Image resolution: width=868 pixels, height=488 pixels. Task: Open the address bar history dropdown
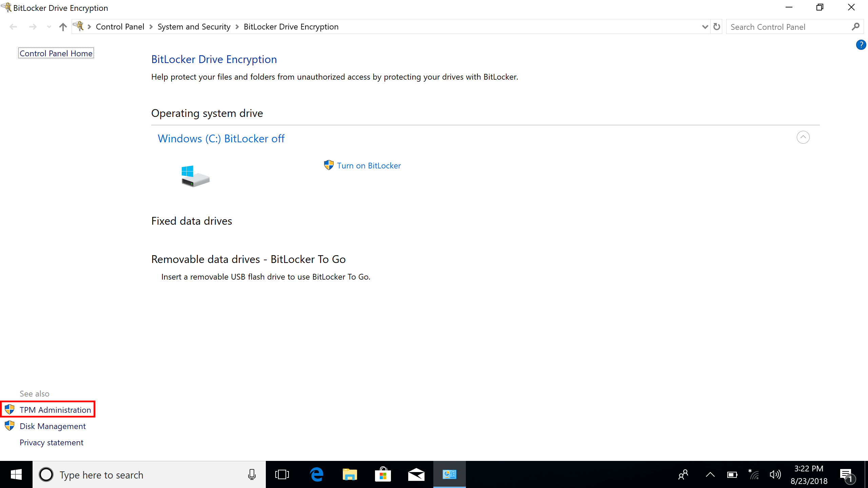[x=705, y=26]
